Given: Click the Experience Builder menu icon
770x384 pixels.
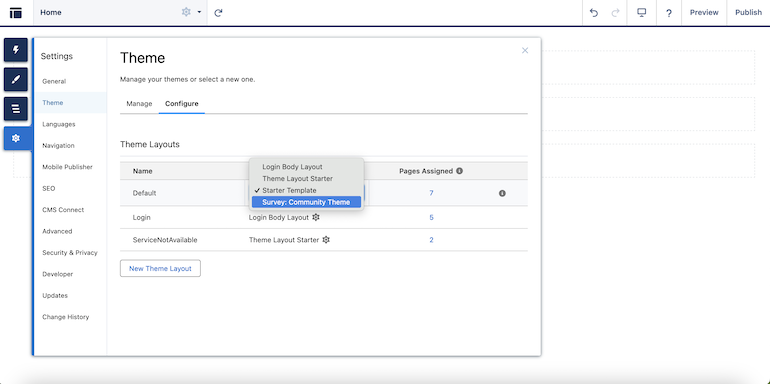Looking at the screenshot, I should (16, 13).
